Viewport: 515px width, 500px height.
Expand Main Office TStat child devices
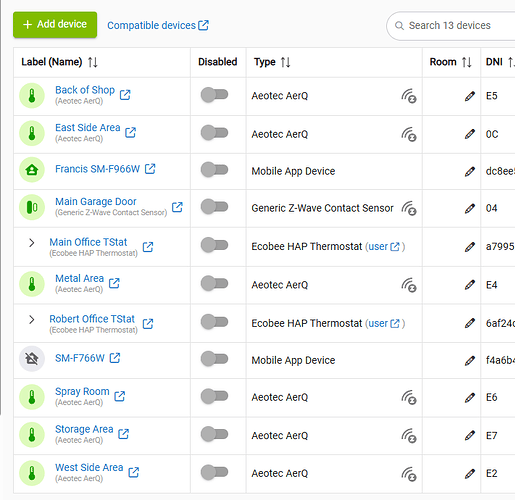(32, 243)
